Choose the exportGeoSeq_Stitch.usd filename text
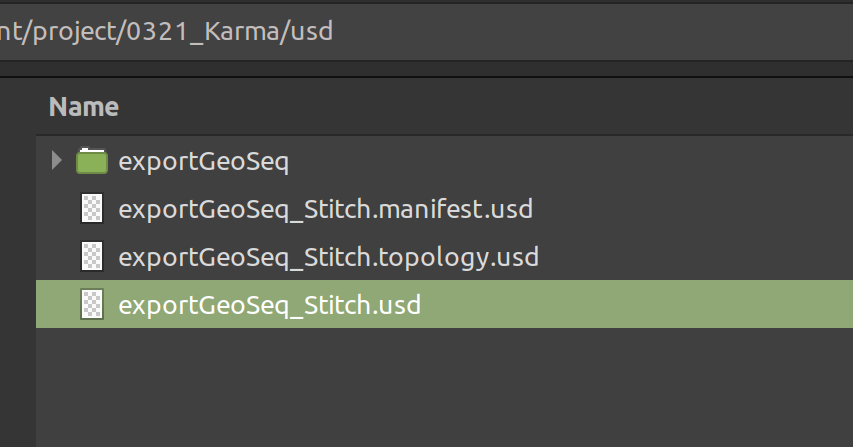 point(269,305)
